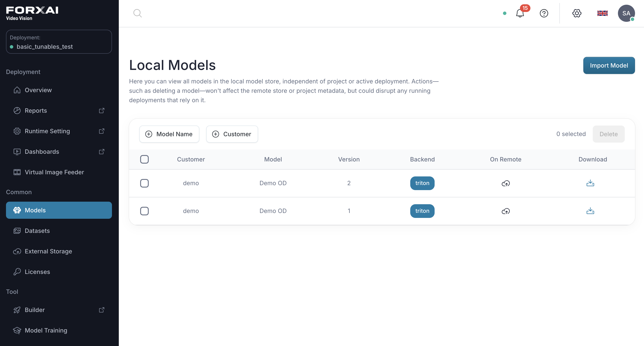The image size is (644, 346).
Task: Click the help question mark icon
Action: 544,13
